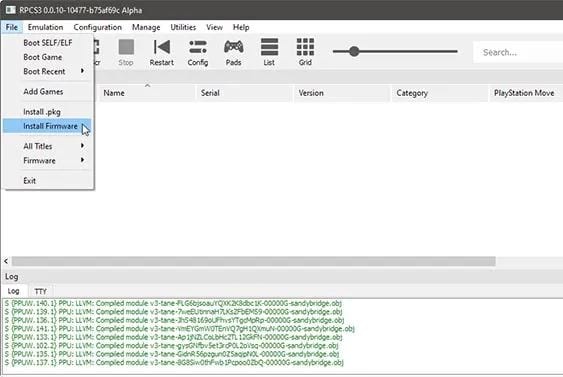Image resolution: width=563 pixels, height=377 pixels.
Task: Adjust the icon size slider handle
Action: pyautogui.click(x=354, y=51)
